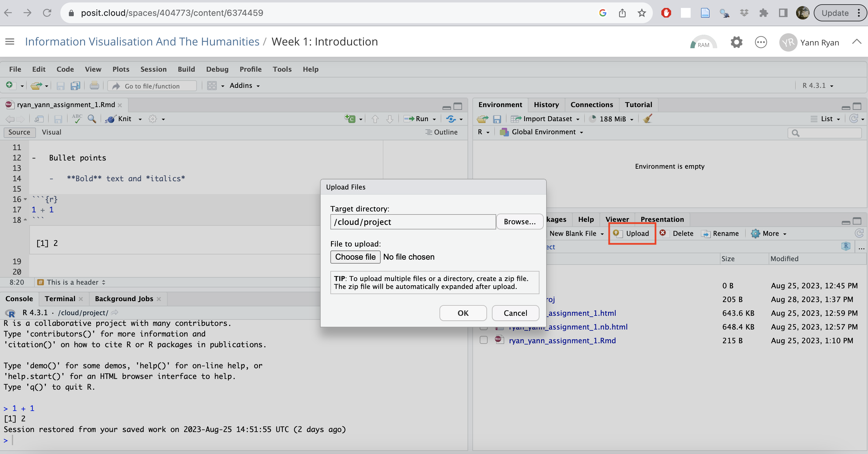Click the insert code chunk icon
The width and height of the screenshot is (868, 454).
pos(350,119)
